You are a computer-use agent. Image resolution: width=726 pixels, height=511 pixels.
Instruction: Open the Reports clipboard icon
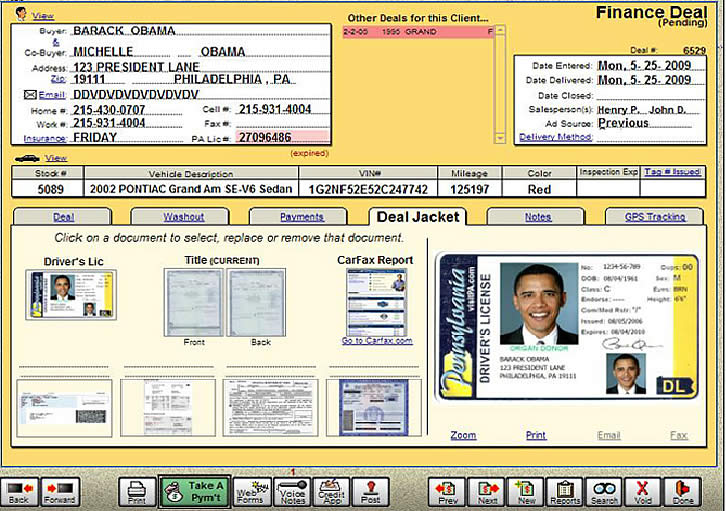(565, 492)
